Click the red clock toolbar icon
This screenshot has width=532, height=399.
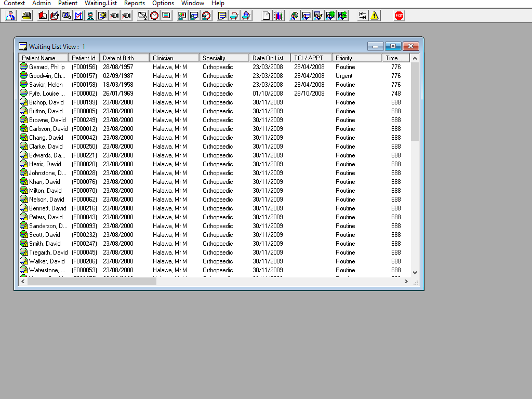coord(154,16)
